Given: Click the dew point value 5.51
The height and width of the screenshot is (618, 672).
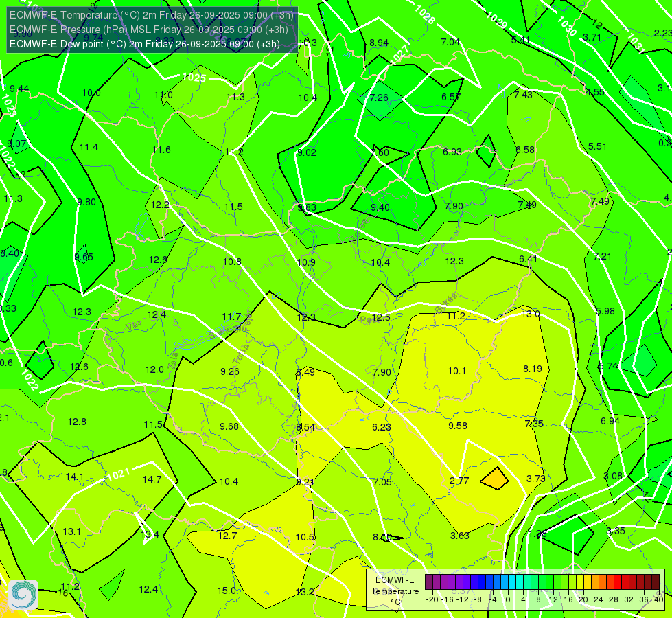Looking at the screenshot, I should (597, 147).
